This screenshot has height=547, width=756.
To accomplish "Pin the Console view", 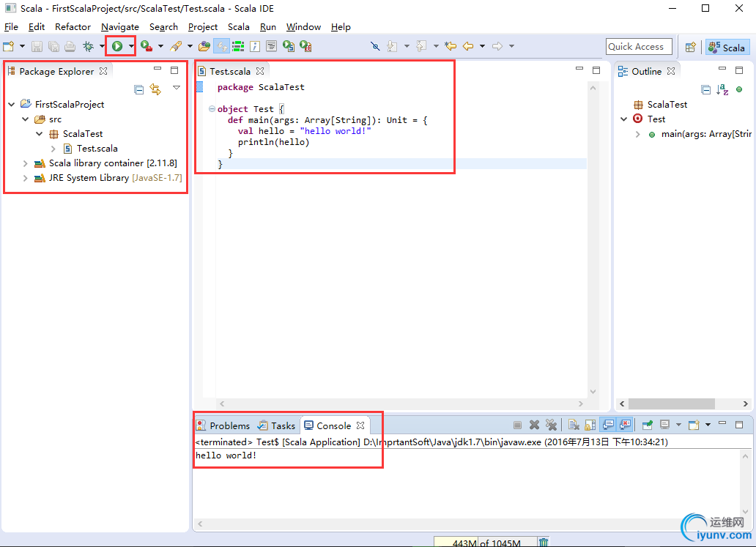I will tap(648, 425).
